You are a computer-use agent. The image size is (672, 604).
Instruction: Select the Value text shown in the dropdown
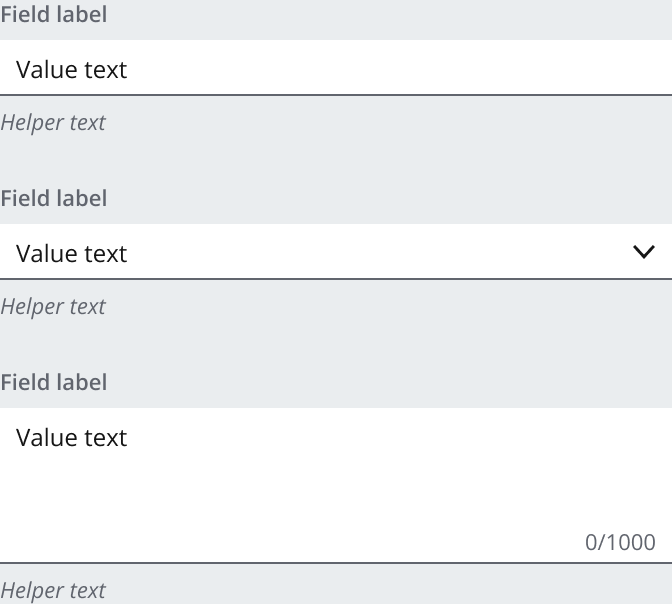(x=72, y=253)
